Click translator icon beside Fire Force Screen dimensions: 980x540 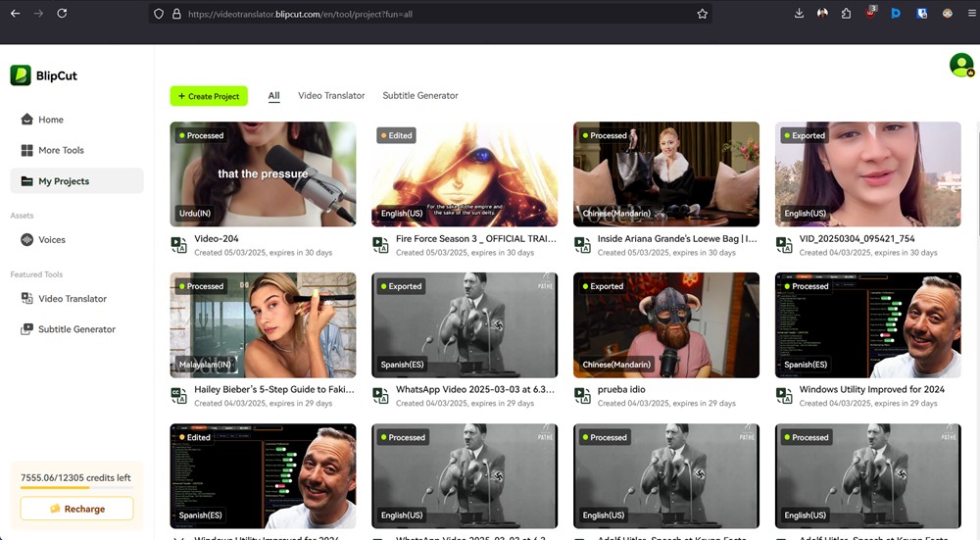380,245
